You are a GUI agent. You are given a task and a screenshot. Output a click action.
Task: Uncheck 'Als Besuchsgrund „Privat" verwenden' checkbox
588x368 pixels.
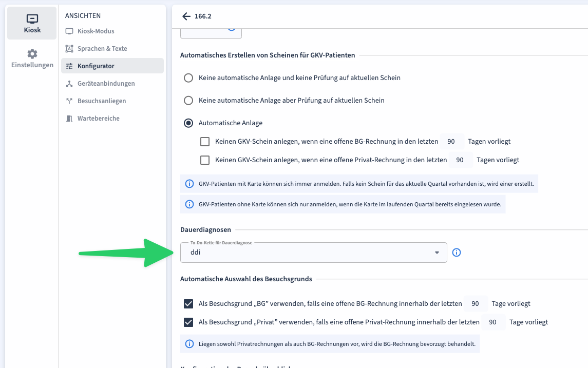[x=188, y=322]
